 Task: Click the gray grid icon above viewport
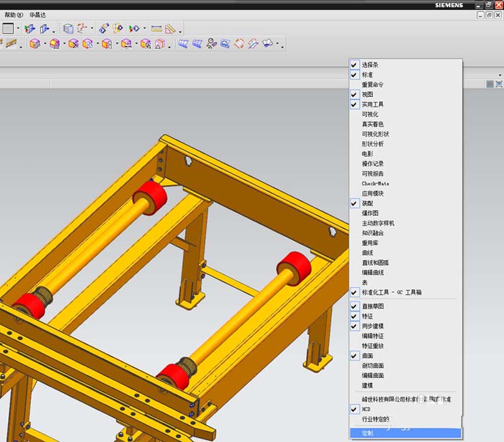coord(490,84)
